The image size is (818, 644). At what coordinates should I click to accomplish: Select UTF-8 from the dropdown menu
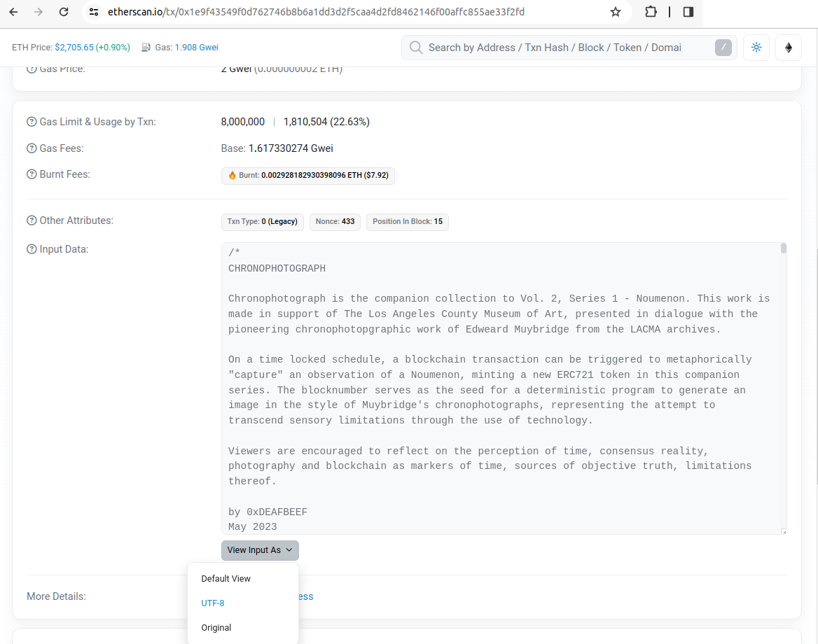(x=242, y=603)
